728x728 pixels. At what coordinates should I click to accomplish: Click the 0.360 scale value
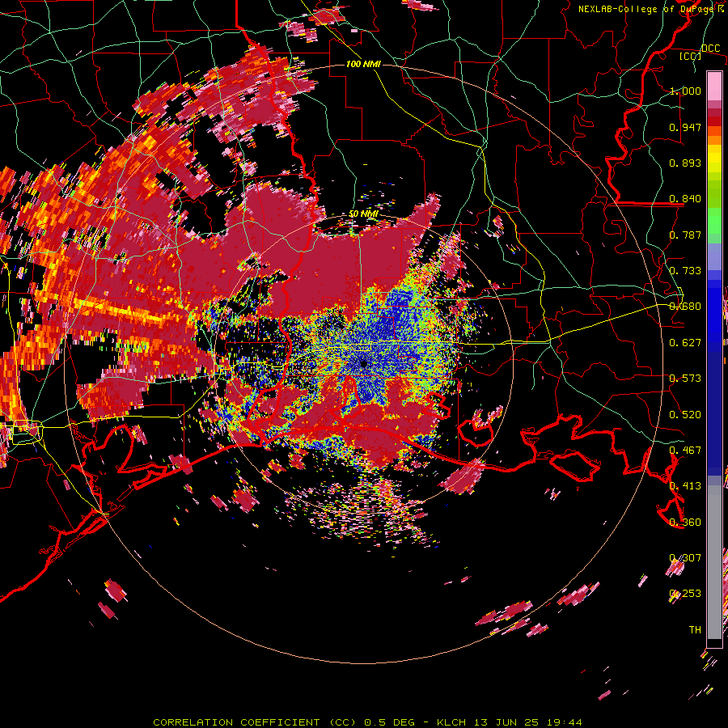pyautogui.click(x=685, y=523)
